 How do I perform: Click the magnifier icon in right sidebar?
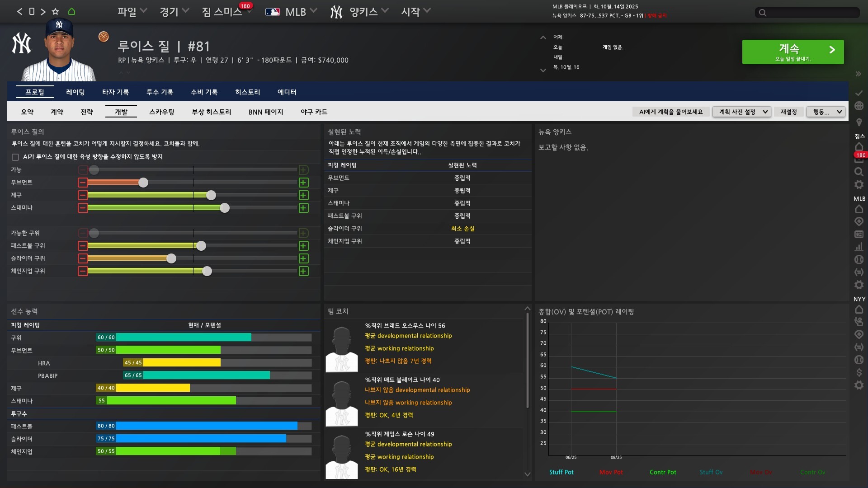tap(859, 172)
